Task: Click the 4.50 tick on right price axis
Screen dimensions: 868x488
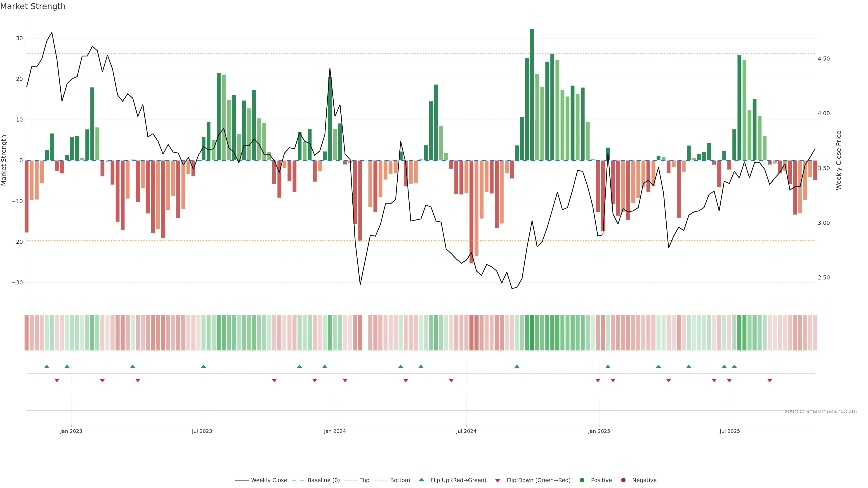Action: point(823,59)
